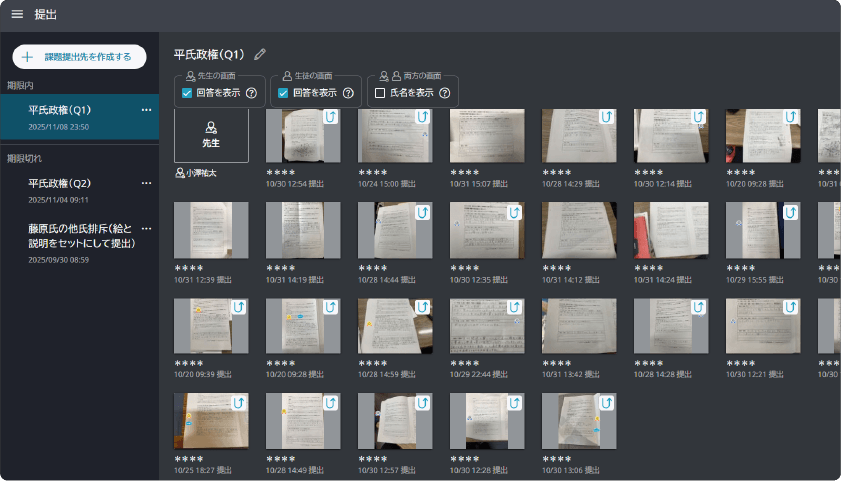Click teacher name 小澤祐太
The width and height of the screenshot is (841, 481).
201,173
